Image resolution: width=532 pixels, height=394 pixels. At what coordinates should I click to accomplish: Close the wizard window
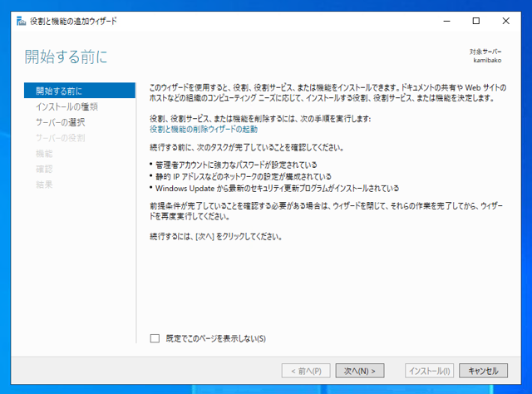[505, 21]
